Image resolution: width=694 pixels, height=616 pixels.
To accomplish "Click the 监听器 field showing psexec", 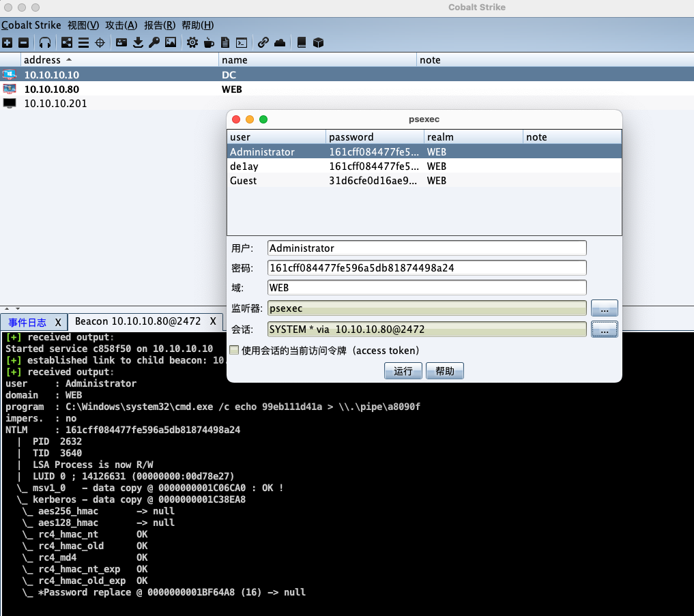I will point(426,308).
